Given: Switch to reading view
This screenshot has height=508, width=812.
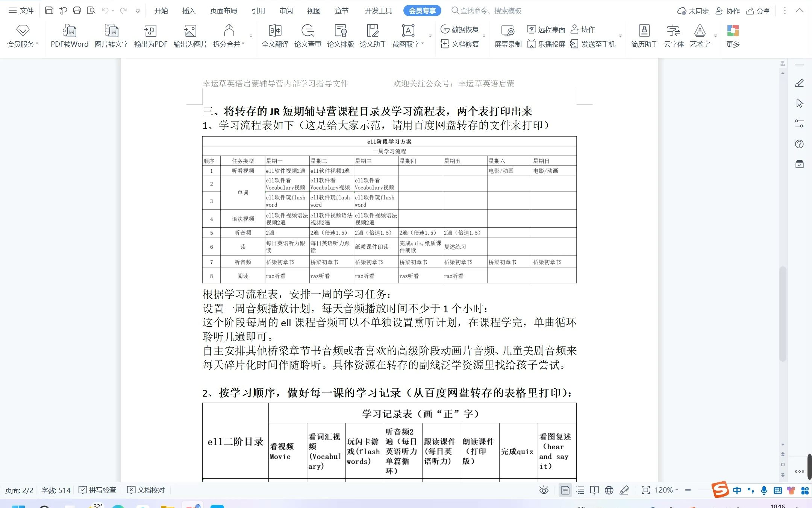Looking at the screenshot, I should tap(594, 490).
